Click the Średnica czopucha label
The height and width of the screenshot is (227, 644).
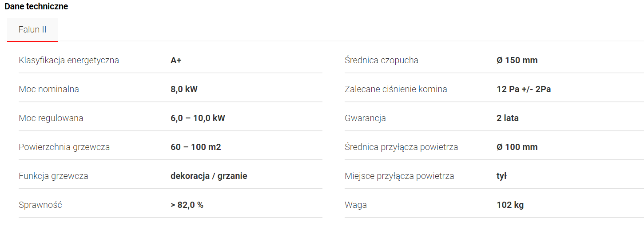[381, 60]
